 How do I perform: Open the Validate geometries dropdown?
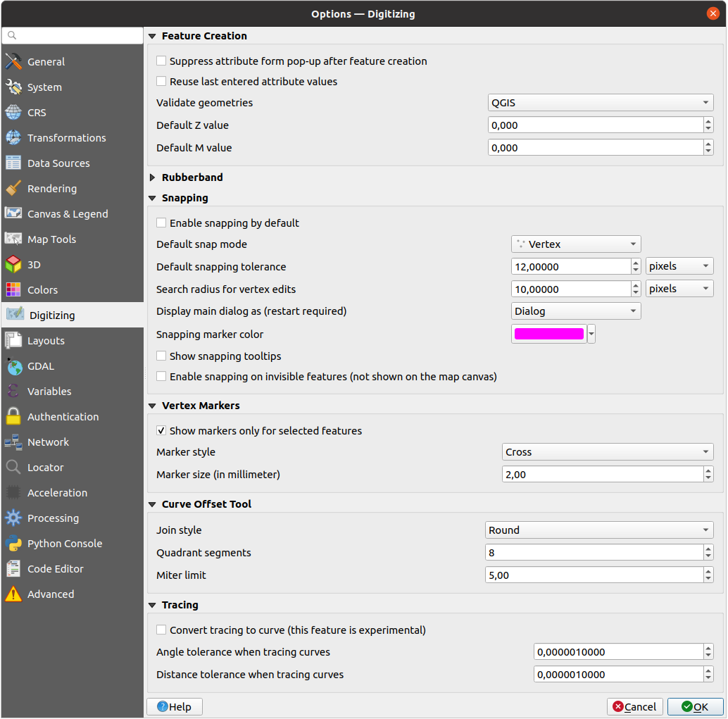pos(599,102)
